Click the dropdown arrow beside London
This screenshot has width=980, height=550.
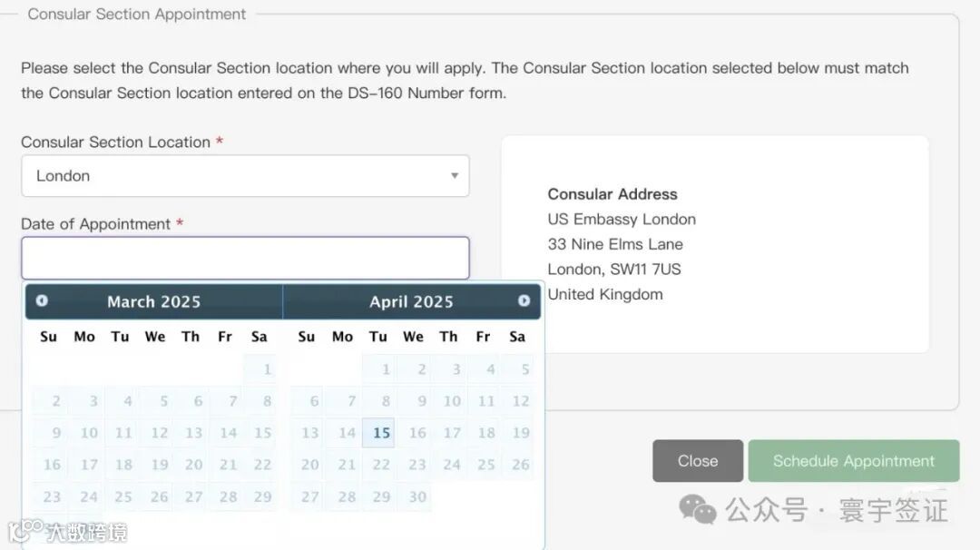click(455, 176)
